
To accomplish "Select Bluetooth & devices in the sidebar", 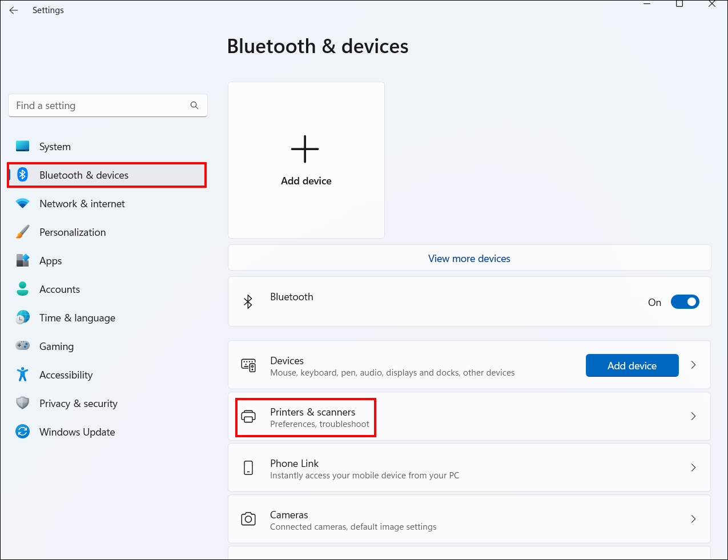I will click(107, 175).
